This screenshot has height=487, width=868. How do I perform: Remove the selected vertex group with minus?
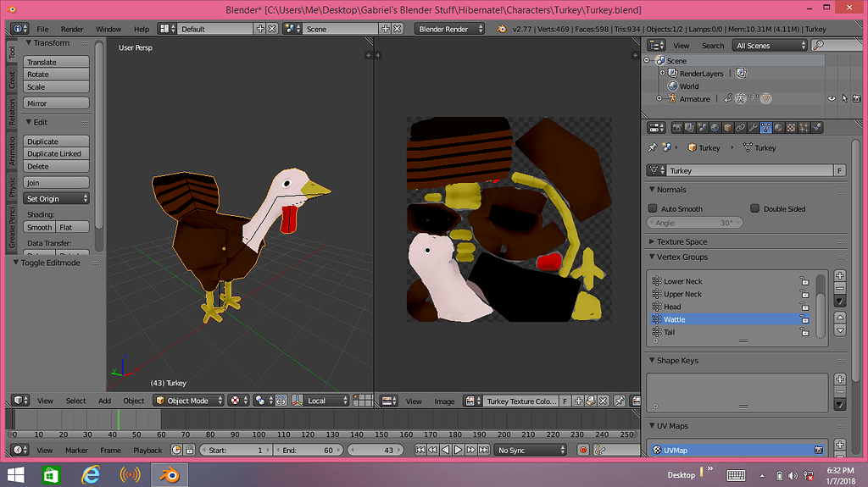tap(840, 288)
